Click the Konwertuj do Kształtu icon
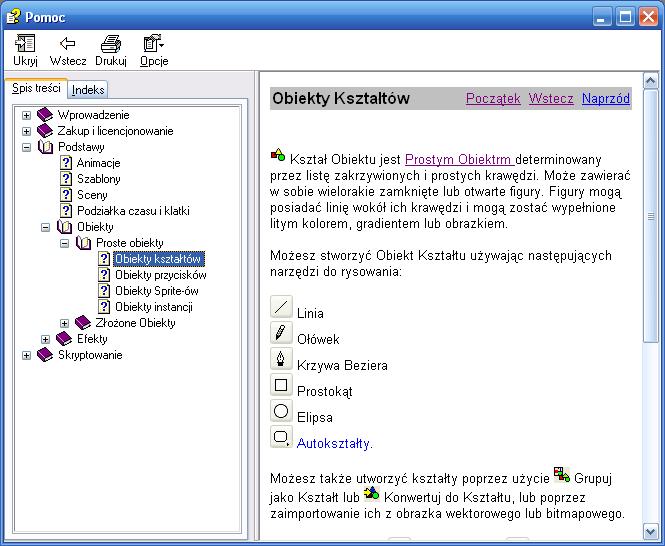 (372, 493)
